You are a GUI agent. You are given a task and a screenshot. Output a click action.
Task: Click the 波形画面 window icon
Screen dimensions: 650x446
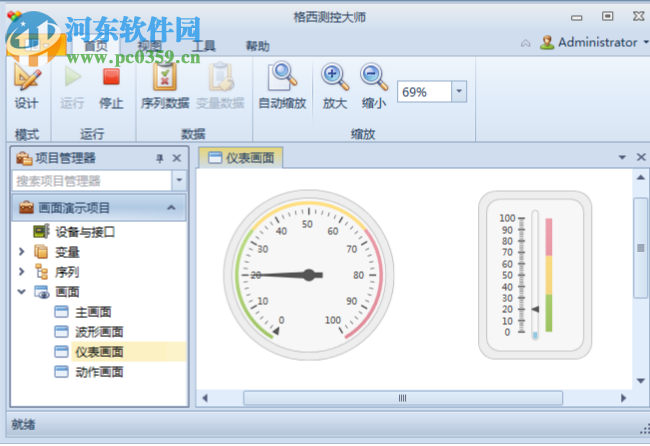[x=61, y=332]
